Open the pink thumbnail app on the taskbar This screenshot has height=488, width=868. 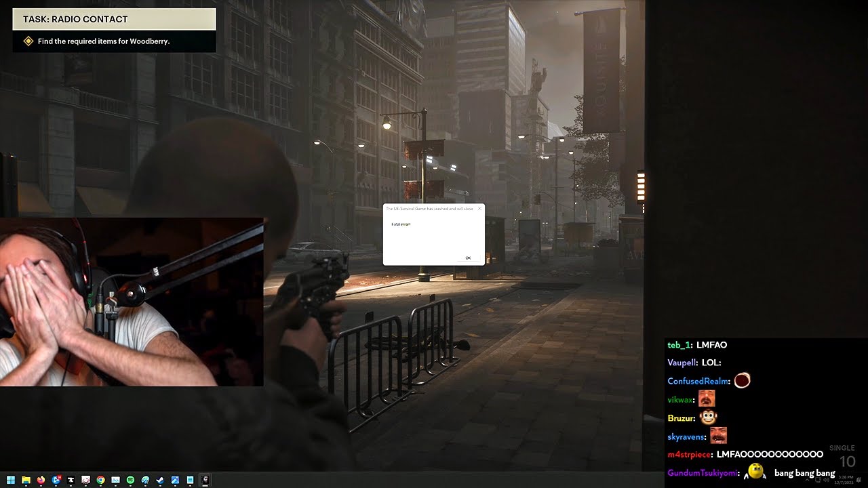[x=86, y=481]
